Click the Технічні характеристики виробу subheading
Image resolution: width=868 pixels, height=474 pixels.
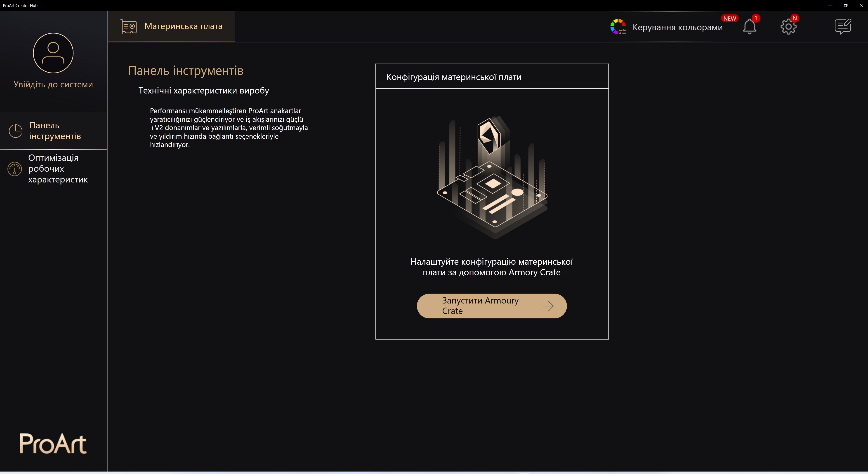204,91
